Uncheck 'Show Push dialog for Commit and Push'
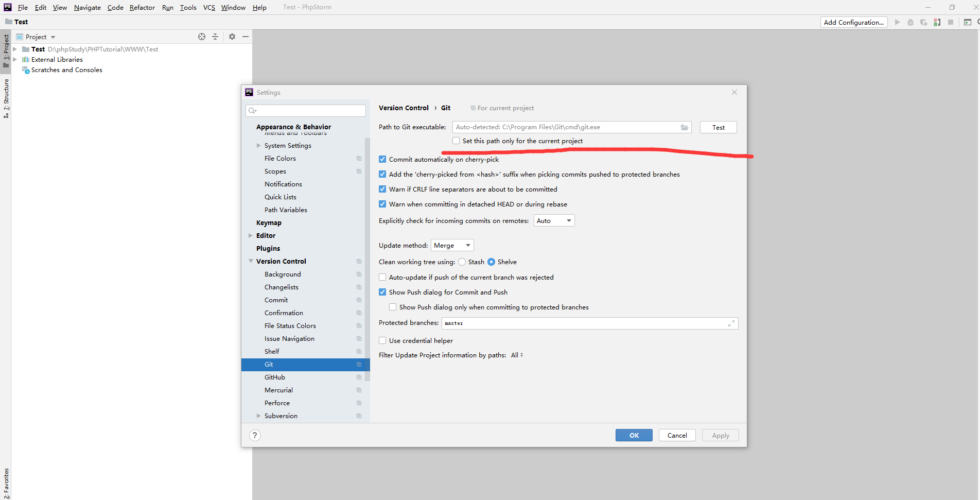 point(382,292)
